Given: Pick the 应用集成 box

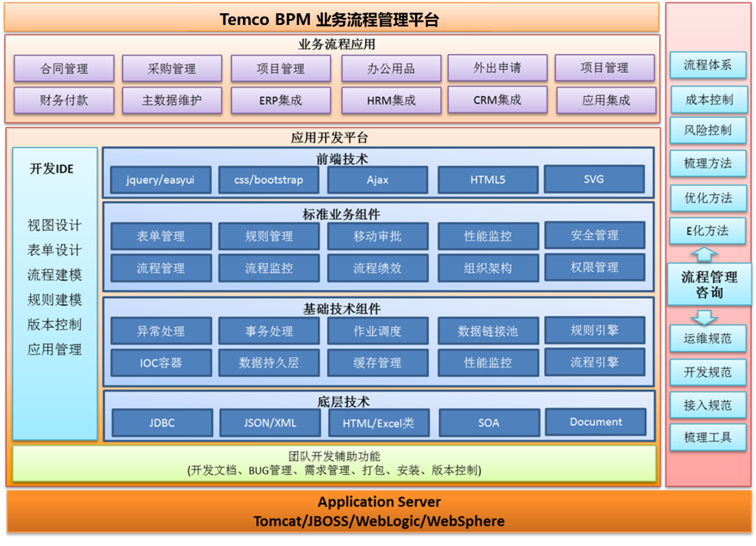Looking at the screenshot, I should click(x=606, y=100).
